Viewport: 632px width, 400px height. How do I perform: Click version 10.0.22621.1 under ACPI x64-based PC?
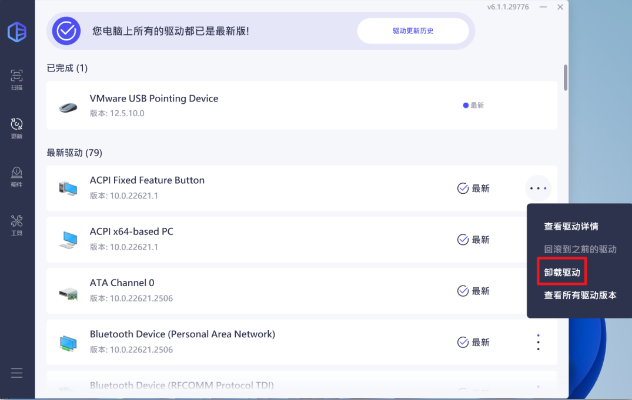tap(124, 247)
